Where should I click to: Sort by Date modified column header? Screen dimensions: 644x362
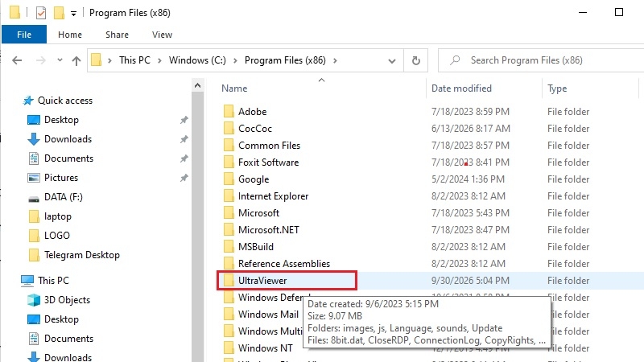(461, 88)
